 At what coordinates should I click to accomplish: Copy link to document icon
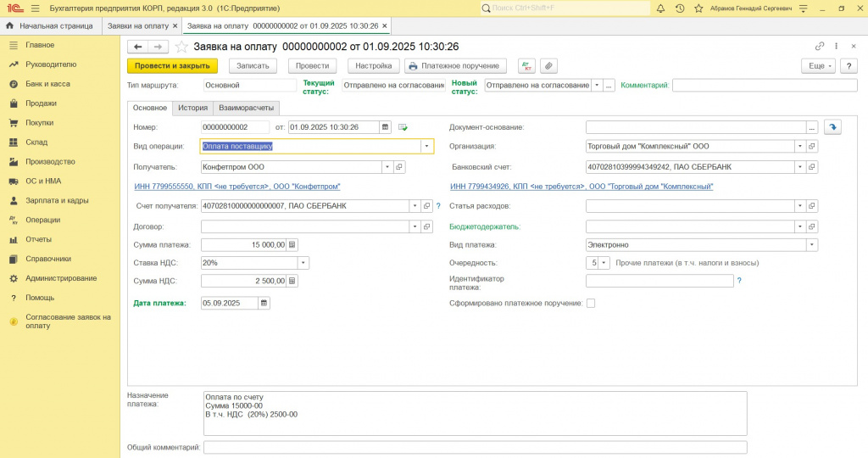tap(820, 46)
